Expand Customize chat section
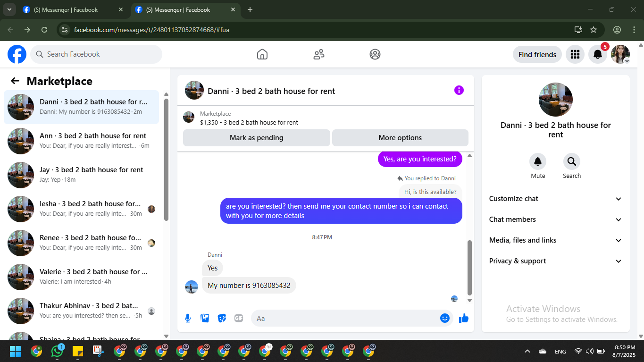The height and width of the screenshot is (362, 644). click(556, 199)
